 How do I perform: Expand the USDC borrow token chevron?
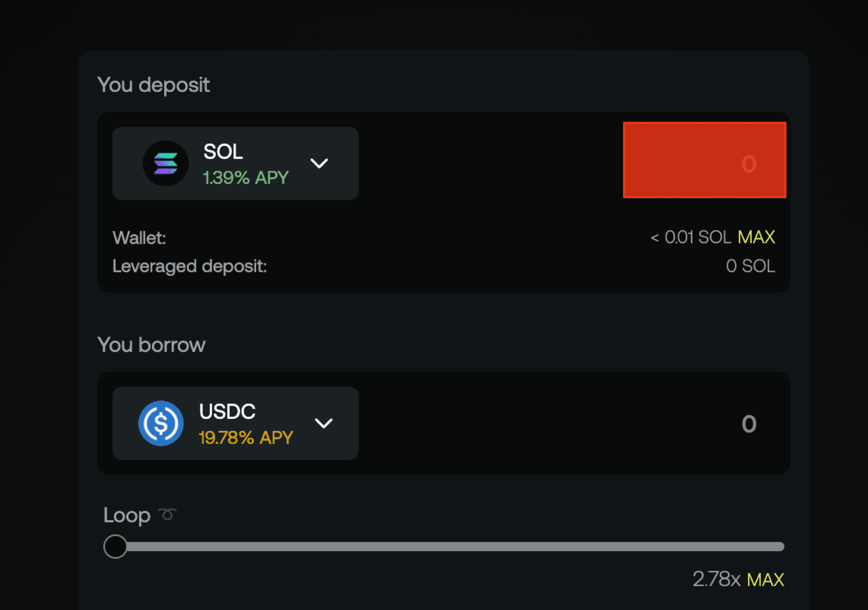tap(324, 423)
